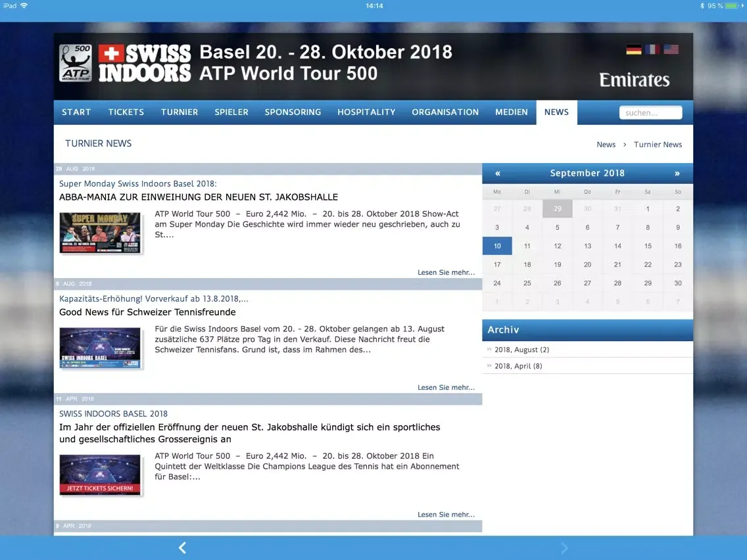Screen dimensions: 747x560
Task: Read more of the 11 Apr article
Action: click(446, 514)
